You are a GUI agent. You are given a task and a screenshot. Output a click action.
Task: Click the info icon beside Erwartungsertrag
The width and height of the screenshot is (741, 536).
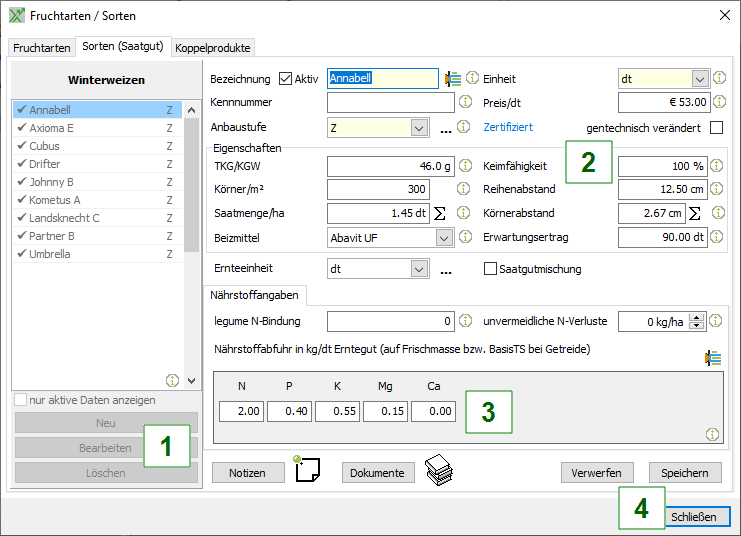(x=718, y=237)
